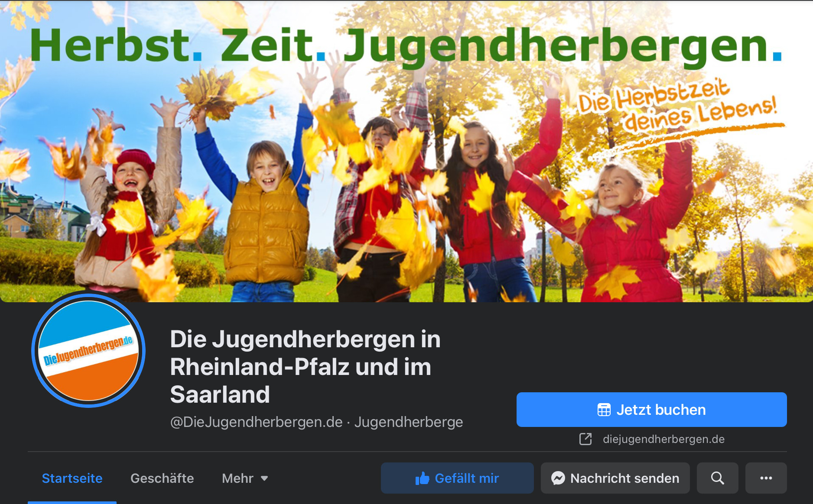813x504 pixels.
Task: Click the Jugendherberge category link
Action: 409,422
